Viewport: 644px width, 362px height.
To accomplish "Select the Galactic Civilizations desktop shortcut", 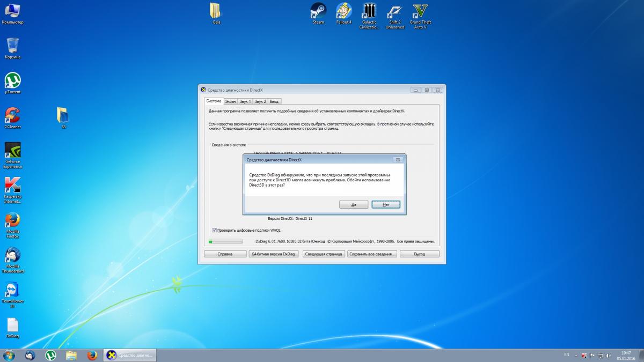I will click(x=369, y=16).
